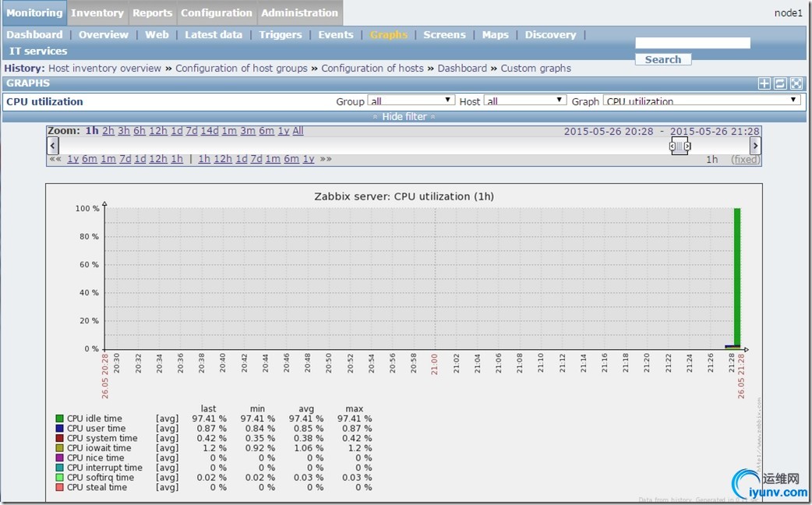Open Latest data submenu item

tap(214, 35)
